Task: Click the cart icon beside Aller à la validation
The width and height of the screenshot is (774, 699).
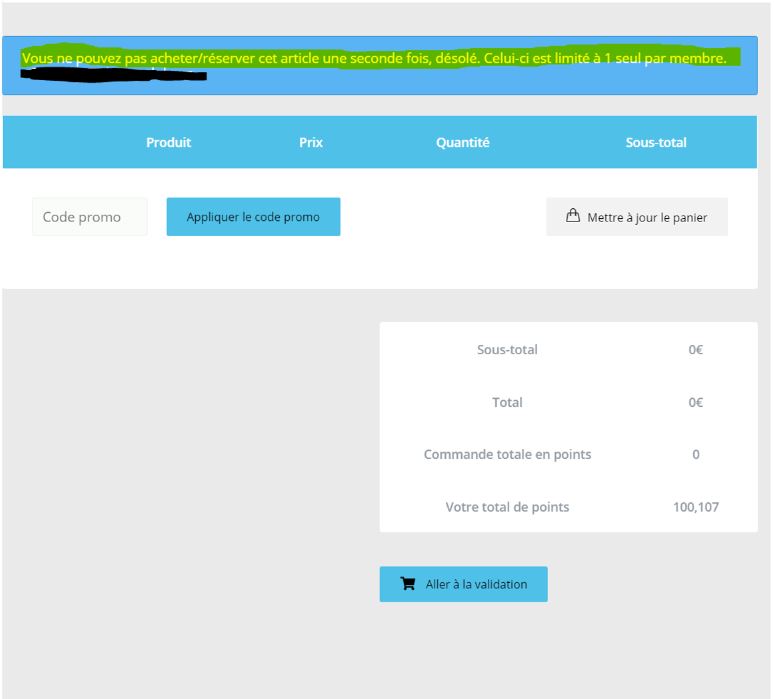Action: [x=408, y=584]
